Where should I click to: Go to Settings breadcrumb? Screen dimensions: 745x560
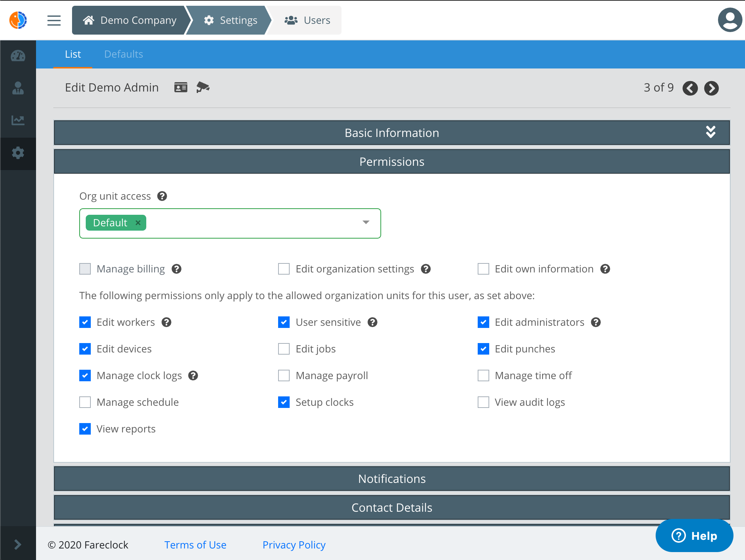231,20
